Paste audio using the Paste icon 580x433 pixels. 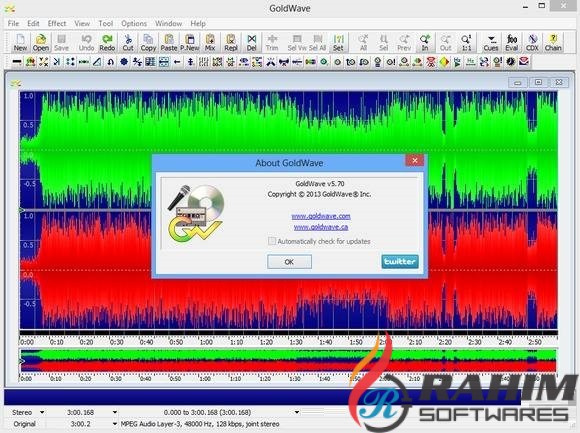[x=169, y=43]
